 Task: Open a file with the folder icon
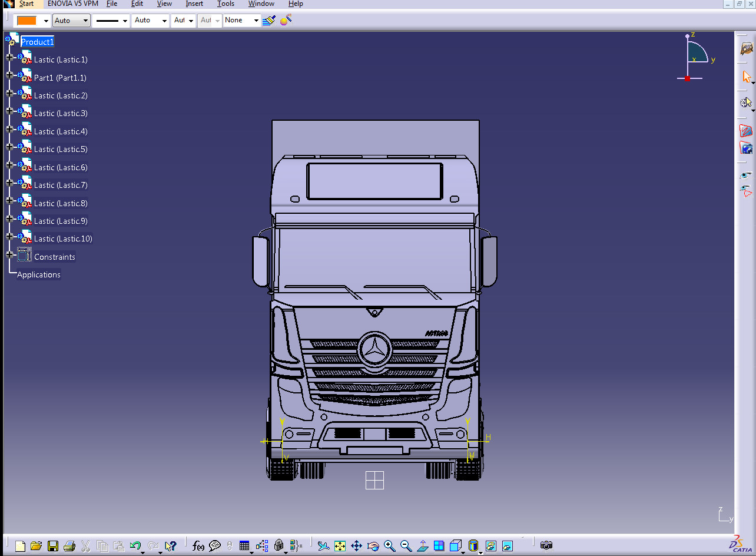[36, 546]
